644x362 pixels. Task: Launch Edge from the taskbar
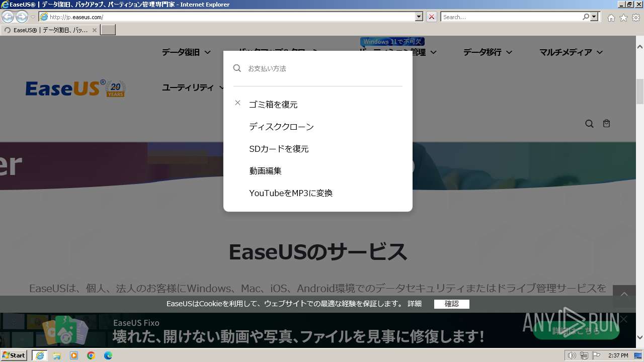tap(108, 355)
